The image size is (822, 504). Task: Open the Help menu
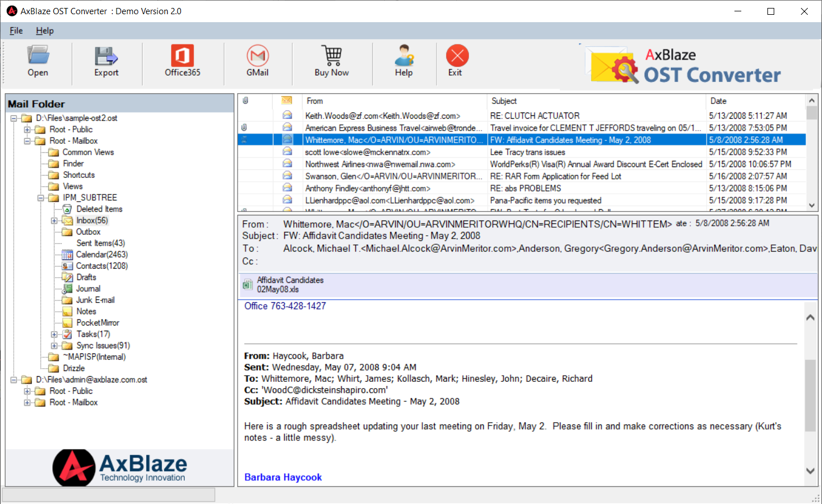click(x=45, y=31)
